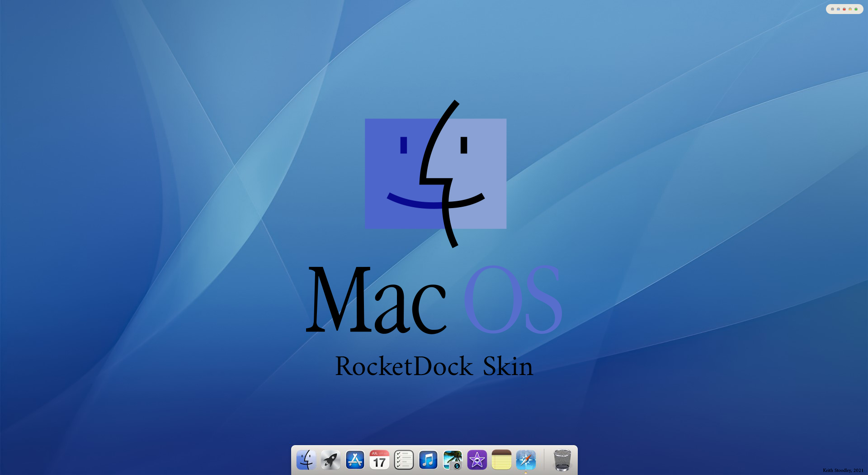Open the App Store from the dock
The image size is (868, 475).
pyautogui.click(x=355, y=460)
